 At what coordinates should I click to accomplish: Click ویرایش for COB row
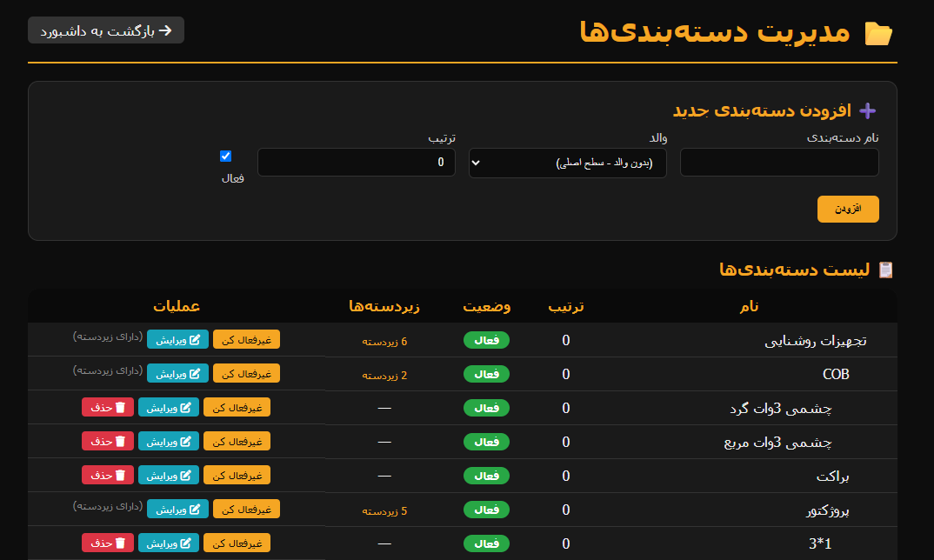click(177, 374)
